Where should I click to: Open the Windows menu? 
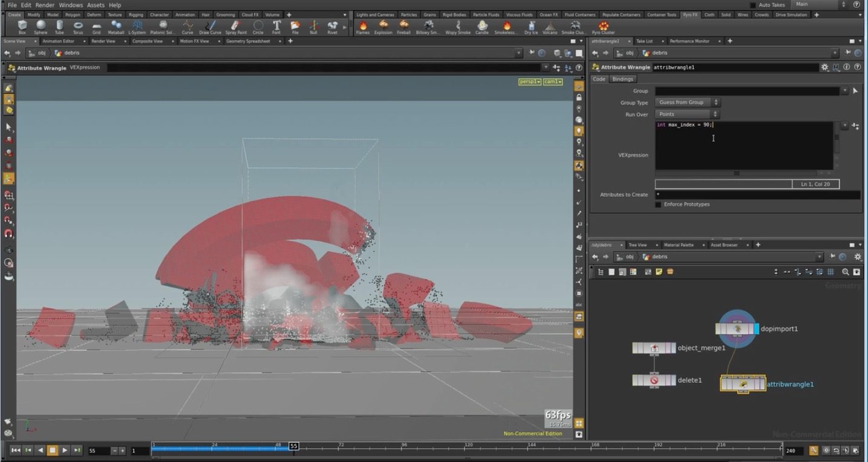tap(71, 5)
